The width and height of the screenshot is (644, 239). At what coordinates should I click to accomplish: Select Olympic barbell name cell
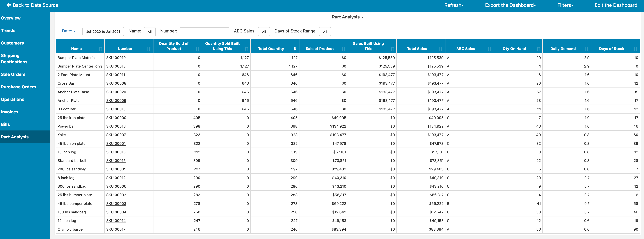pyautogui.click(x=80, y=229)
